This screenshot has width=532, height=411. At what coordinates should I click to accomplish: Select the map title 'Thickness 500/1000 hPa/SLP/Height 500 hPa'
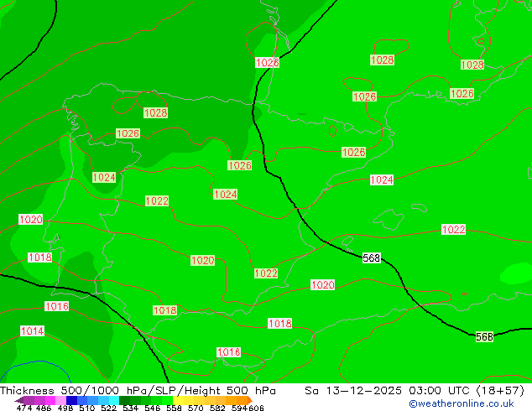point(138,391)
